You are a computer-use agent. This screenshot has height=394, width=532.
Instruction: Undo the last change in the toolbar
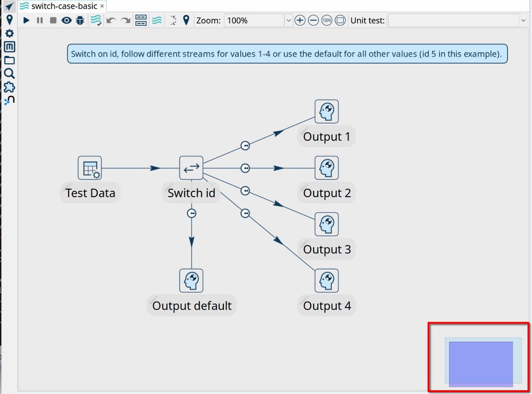coord(111,20)
